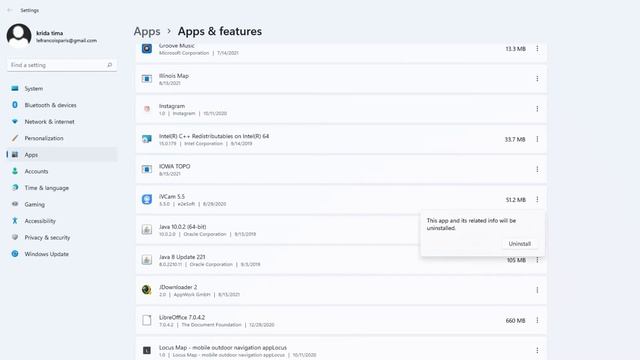Click the Time & language globe icon
The width and height of the screenshot is (640, 360).
(x=15, y=188)
